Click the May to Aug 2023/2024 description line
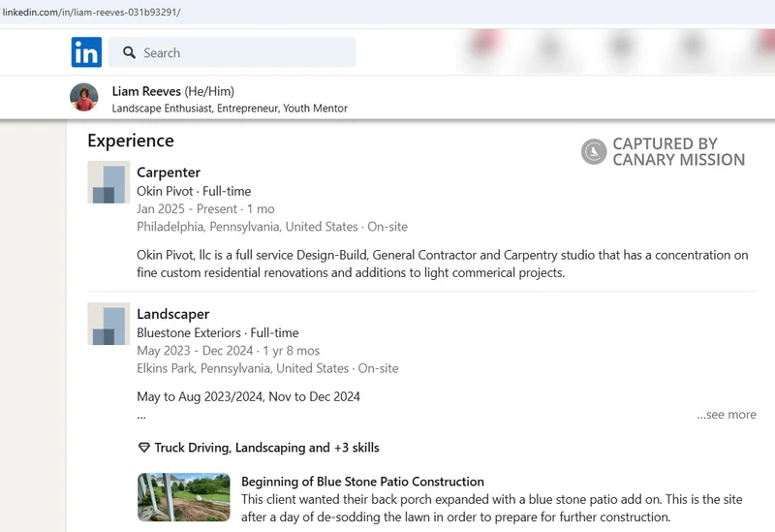Viewport: 775px width, 532px height. [249, 396]
